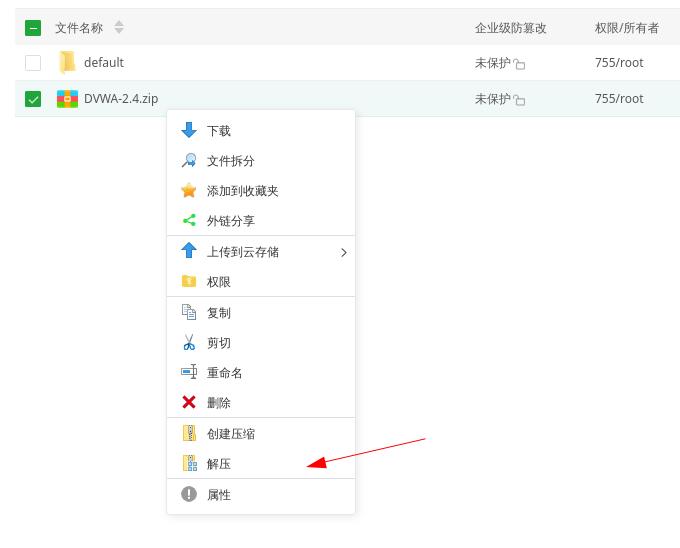Expand the upload to cloud storage submenu arrow

tap(343, 252)
